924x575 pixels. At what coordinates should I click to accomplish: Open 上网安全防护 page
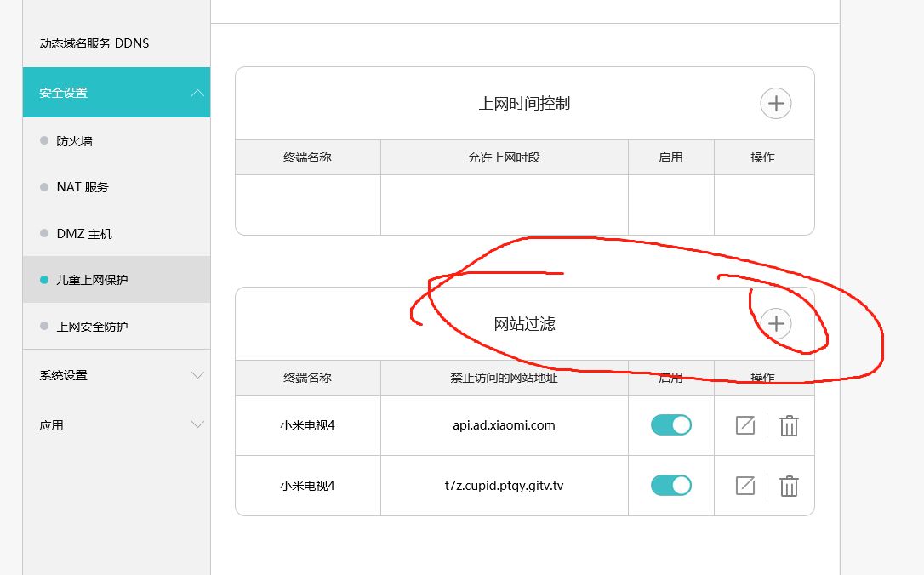tap(92, 326)
